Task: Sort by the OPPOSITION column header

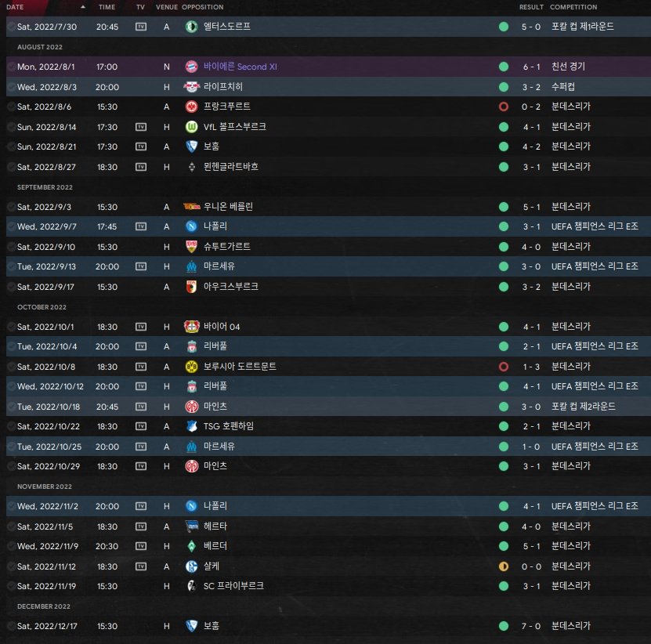Action: click(202, 7)
